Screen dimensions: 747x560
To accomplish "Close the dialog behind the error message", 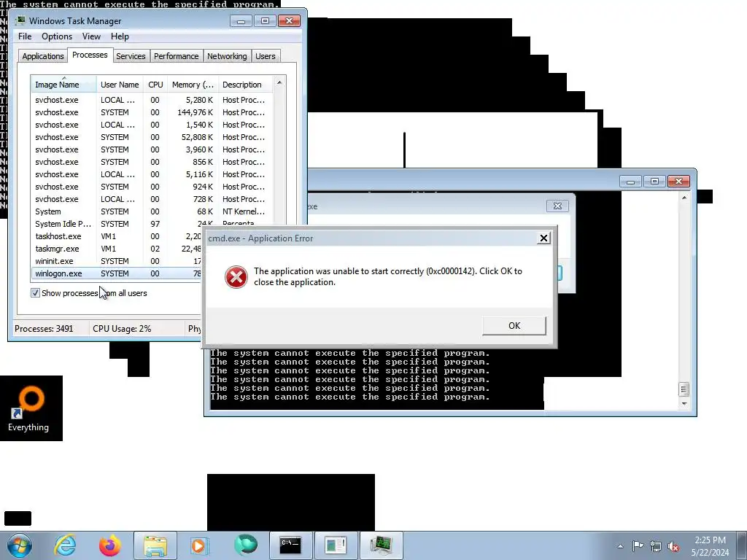I will [557, 206].
